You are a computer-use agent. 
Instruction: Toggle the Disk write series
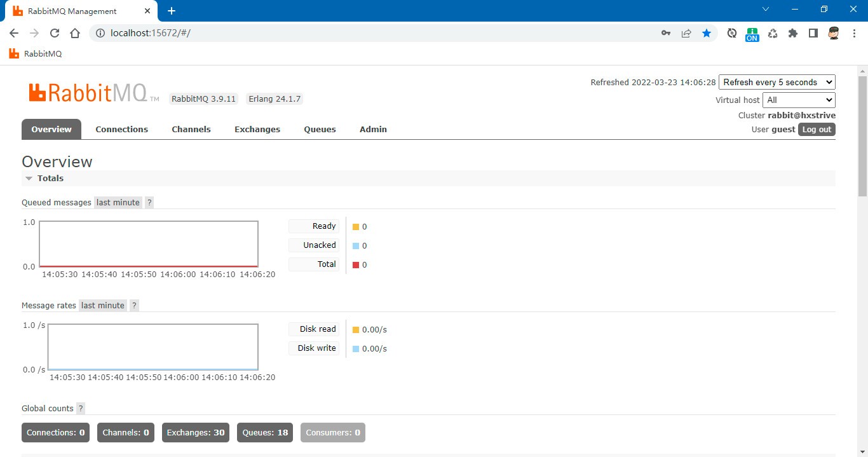[314, 348]
